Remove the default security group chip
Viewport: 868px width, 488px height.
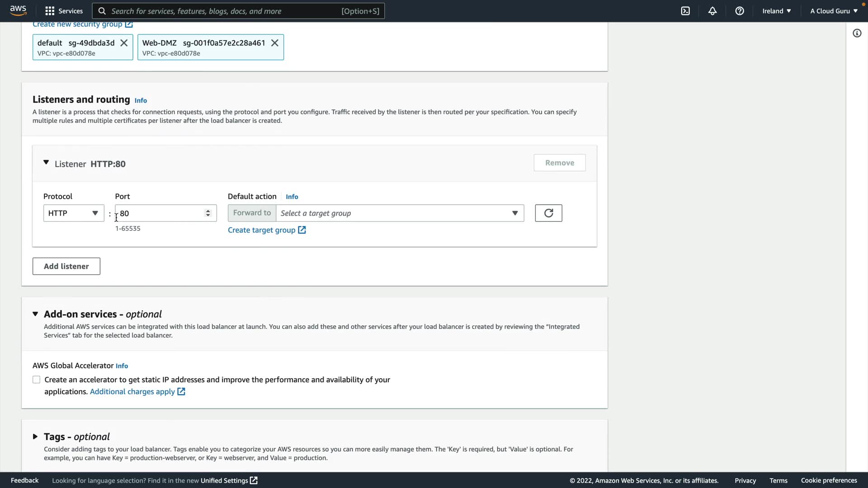pos(124,43)
